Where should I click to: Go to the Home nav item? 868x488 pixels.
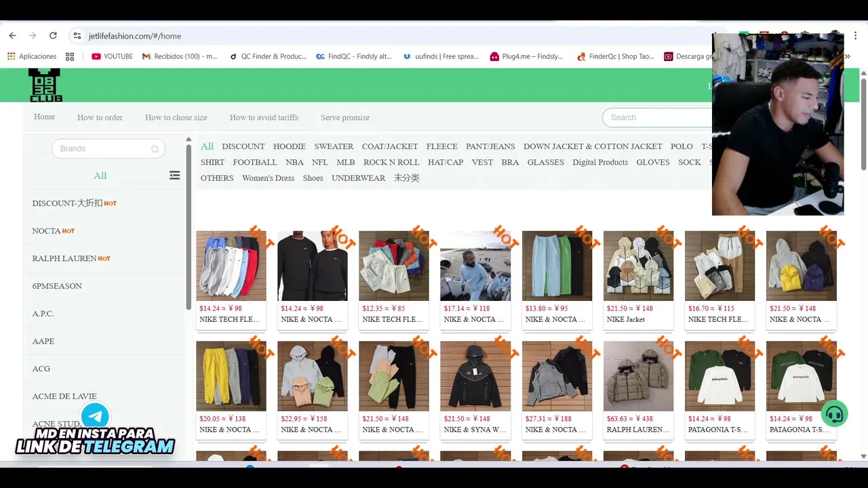pyautogui.click(x=44, y=117)
